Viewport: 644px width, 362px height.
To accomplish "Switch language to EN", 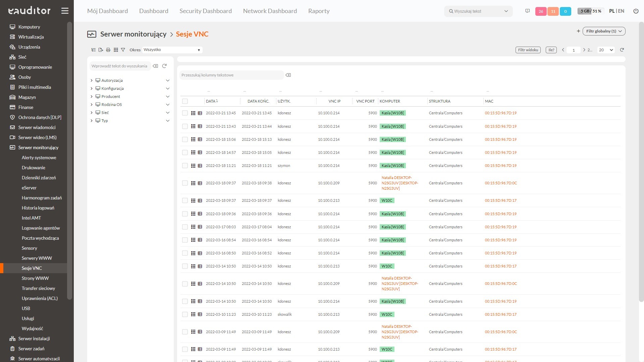I will 621,11.
